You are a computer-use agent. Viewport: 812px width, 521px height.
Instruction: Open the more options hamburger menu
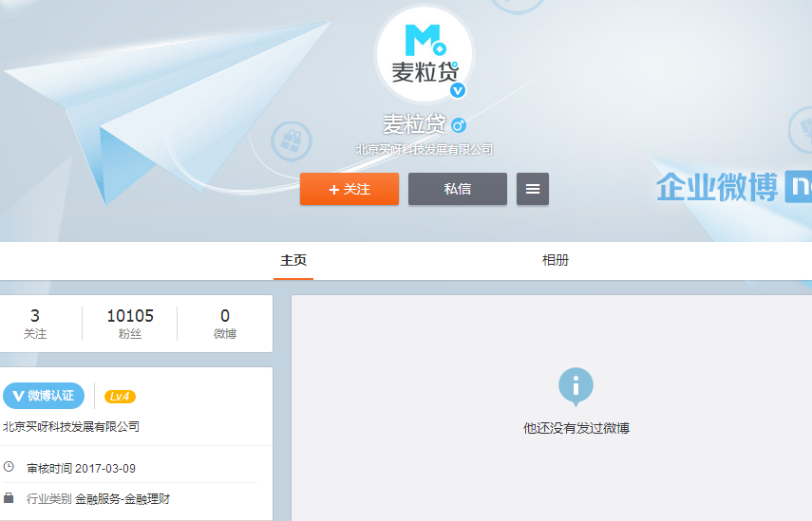533,189
